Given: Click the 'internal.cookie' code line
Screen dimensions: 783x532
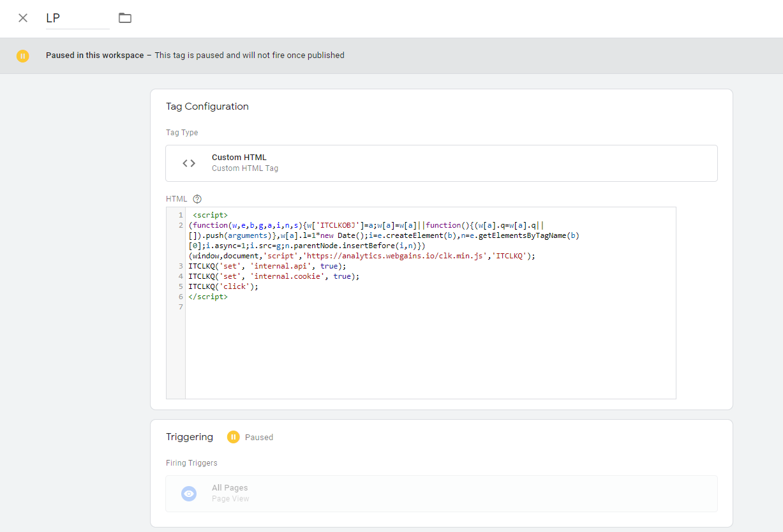Looking at the screenshot, I should tap(273, 276).
